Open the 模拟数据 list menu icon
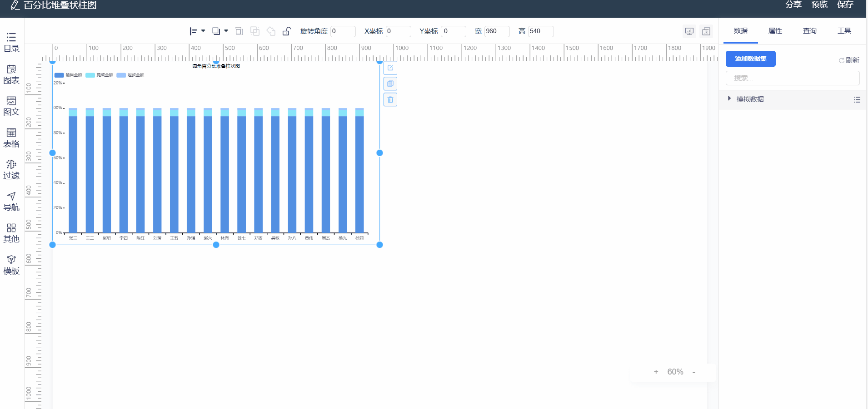Viewport: 868px width, 409px height. [857, 99]
